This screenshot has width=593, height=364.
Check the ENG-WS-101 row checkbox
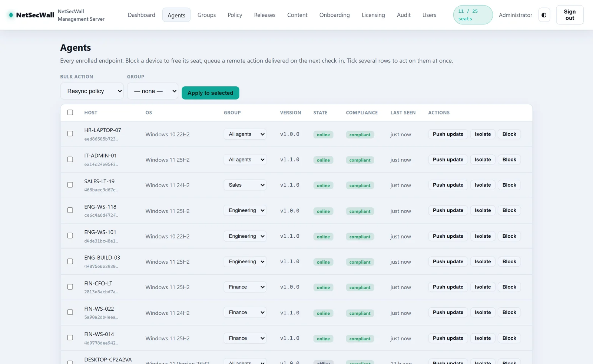(70, 236)
